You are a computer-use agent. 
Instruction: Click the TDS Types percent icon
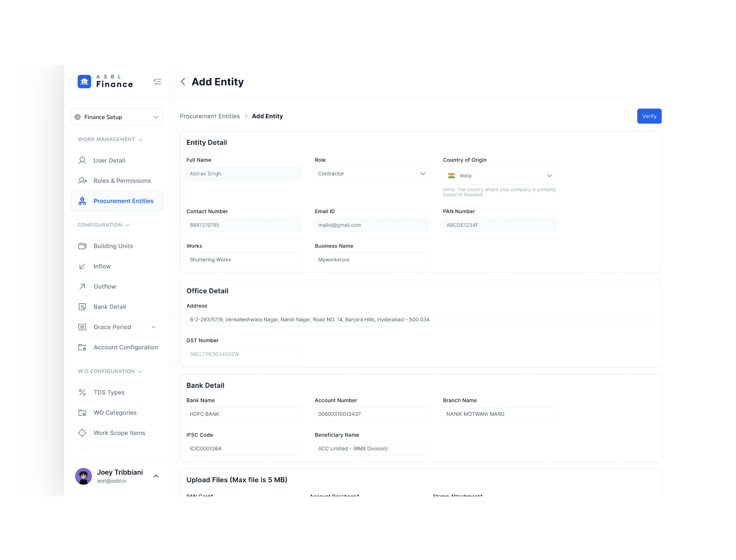tap(82, 392)
